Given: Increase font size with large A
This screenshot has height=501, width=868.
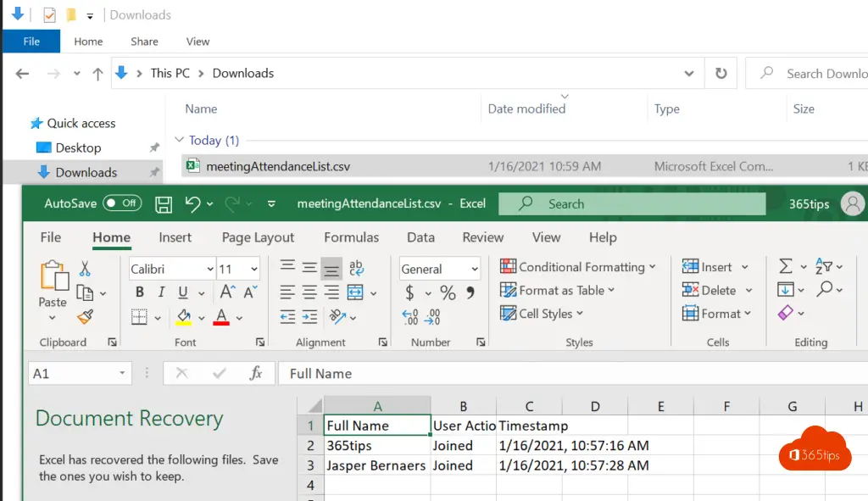Looking at the screenshot, I should (x=227, y=292).
